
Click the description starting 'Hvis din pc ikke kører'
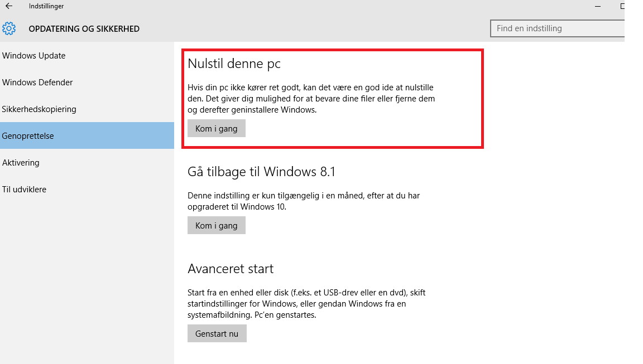[311, 99]
